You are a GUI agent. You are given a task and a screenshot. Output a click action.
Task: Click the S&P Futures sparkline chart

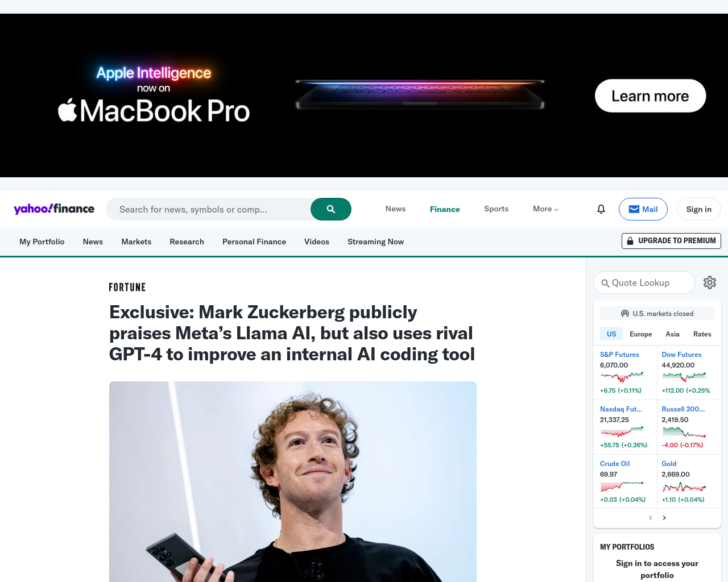point(623,376)
